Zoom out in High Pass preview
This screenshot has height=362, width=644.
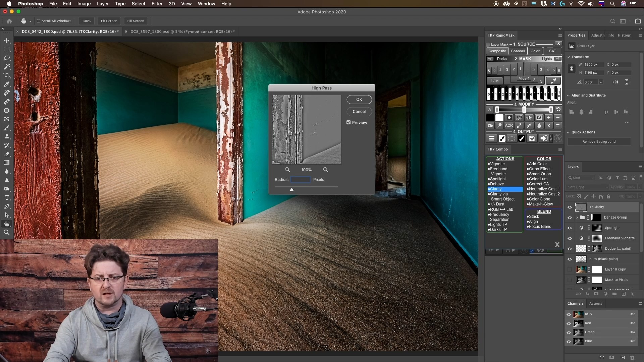point(287,170)
